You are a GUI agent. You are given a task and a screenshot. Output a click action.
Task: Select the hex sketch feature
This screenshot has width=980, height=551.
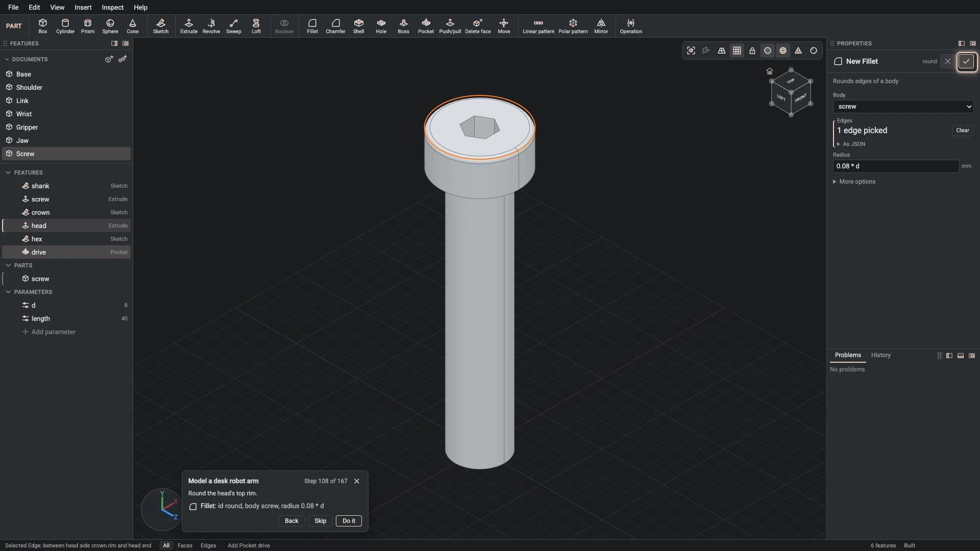(x=66, y=239)
